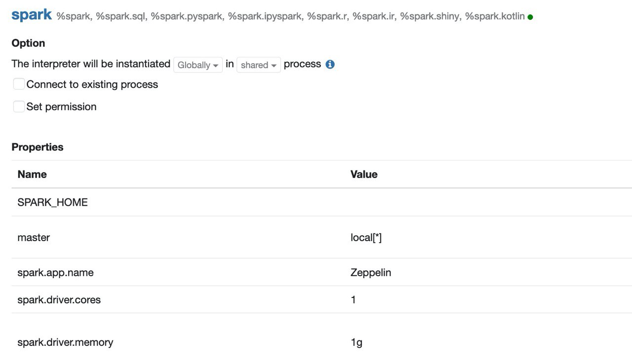
Task: Enable the Connect to existing process checkbox
Action: pyautogui.click(x=19, y=84)
